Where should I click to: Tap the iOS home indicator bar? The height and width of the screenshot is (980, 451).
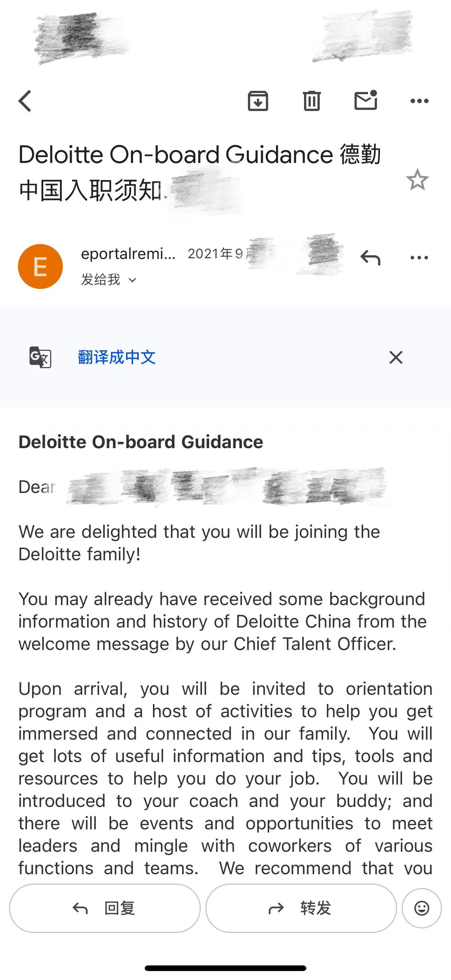pos(225,968)
